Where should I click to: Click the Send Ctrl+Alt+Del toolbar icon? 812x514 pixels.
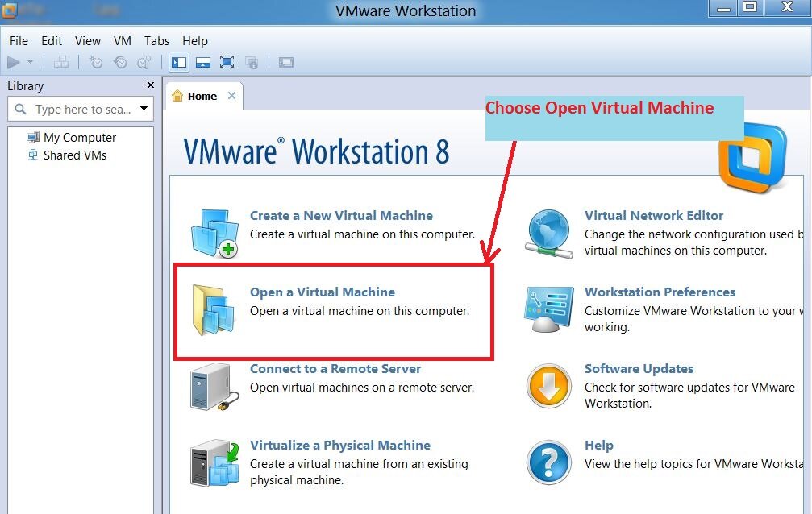(61, 63)
